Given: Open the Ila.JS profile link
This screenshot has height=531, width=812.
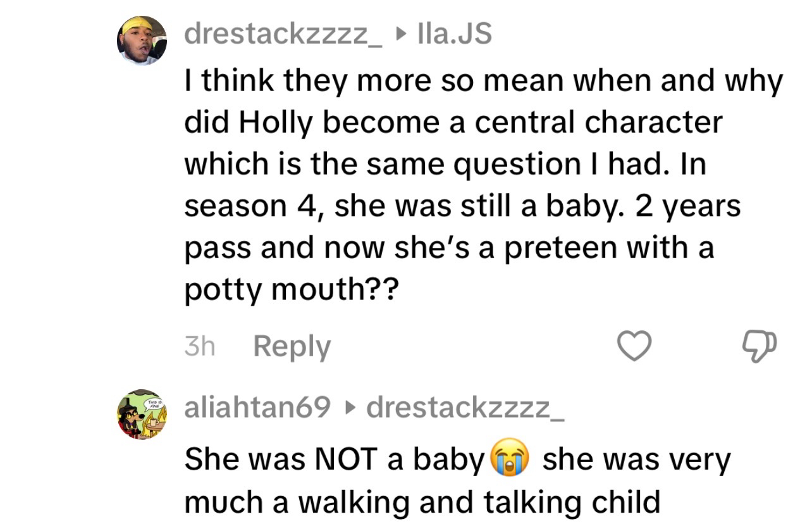Looking at the screenshot, I should coord(455,34).
